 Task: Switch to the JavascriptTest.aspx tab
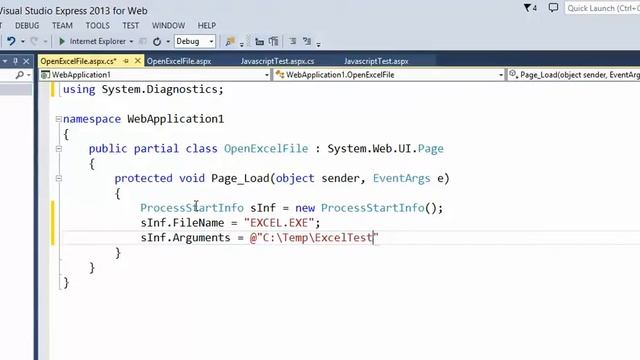click(x=376, y=61)
